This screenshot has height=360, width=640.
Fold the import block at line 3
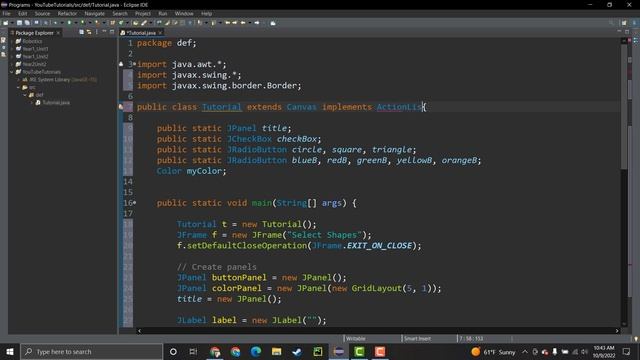(135, 64)
